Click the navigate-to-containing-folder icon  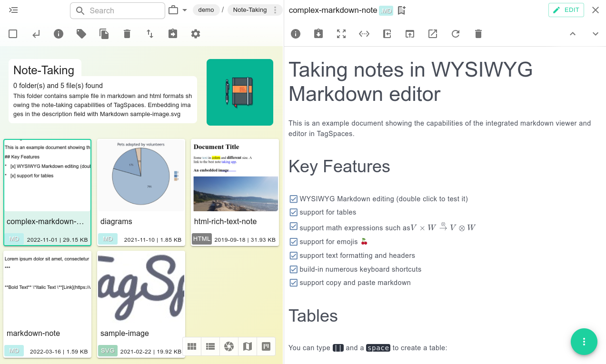coord(387,34)
